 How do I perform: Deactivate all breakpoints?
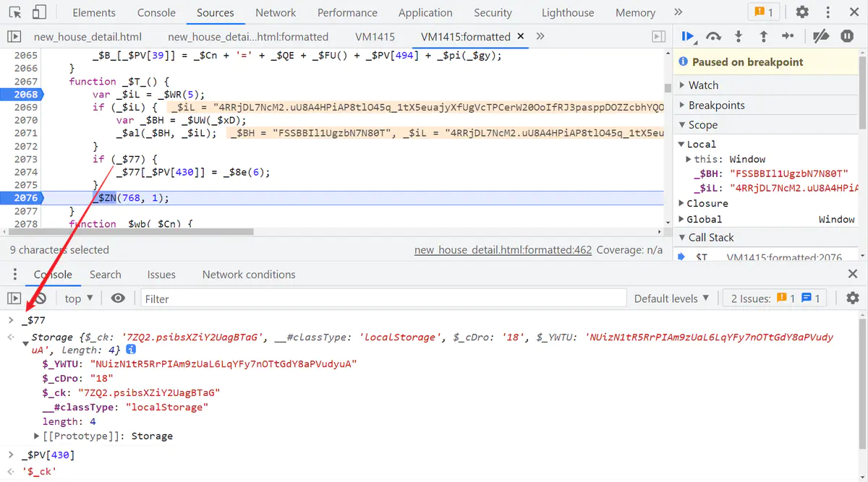click(820, 36)
